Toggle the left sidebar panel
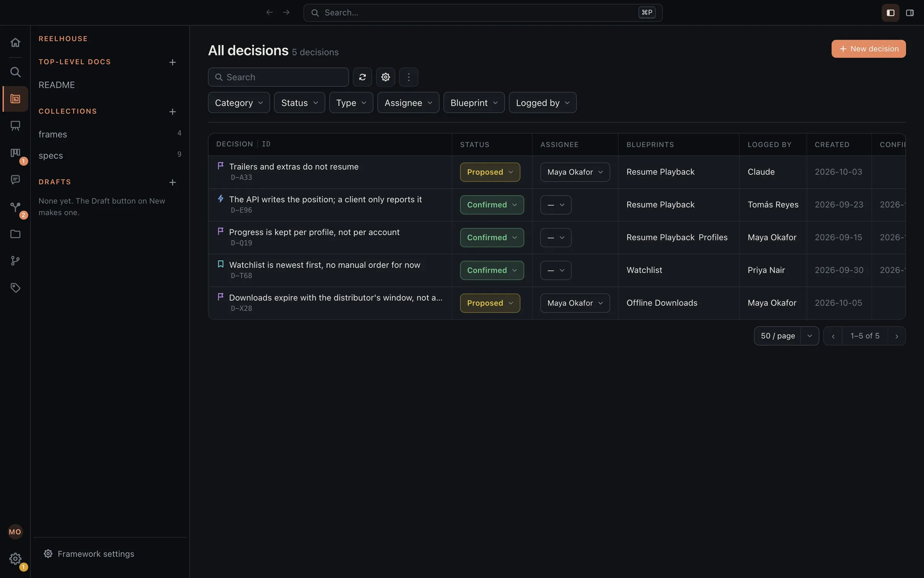The image size is (924, 578). [x=890, y=13]
